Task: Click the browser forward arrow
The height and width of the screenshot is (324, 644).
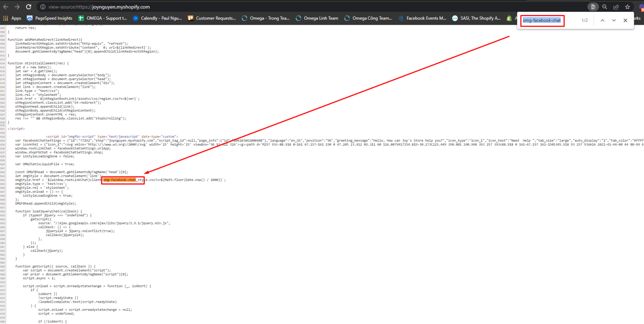Action: click(x=17, y=7)
